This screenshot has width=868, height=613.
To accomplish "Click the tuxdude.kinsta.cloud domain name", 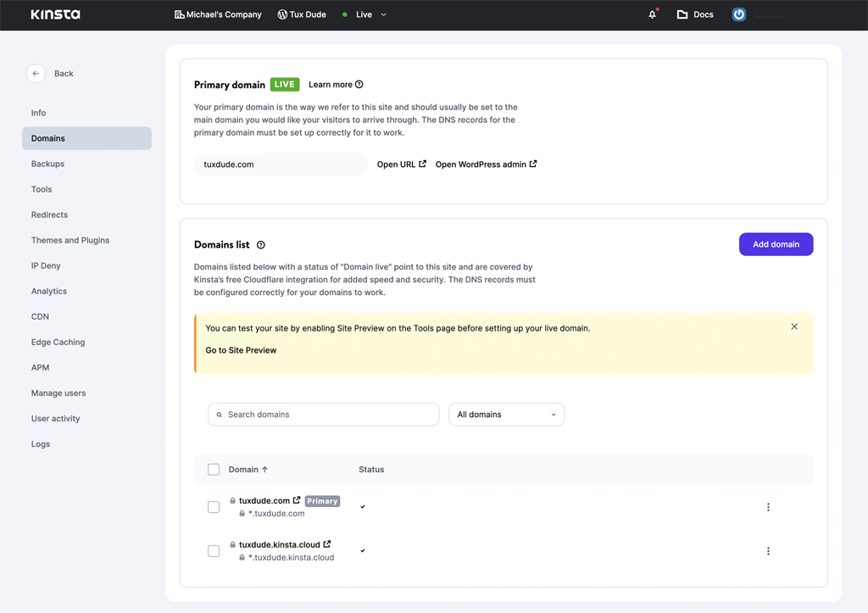I will (x=280, y=545).
